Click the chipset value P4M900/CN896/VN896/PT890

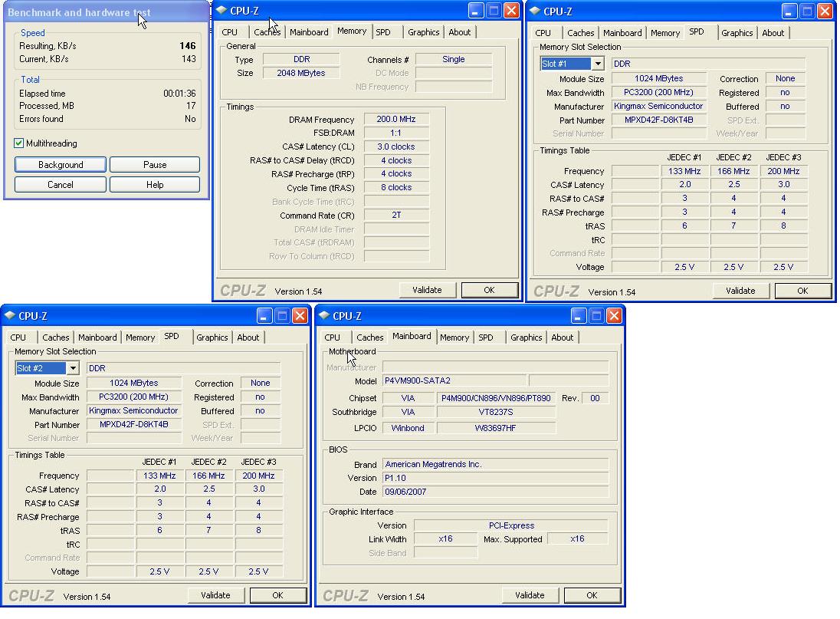496,398
